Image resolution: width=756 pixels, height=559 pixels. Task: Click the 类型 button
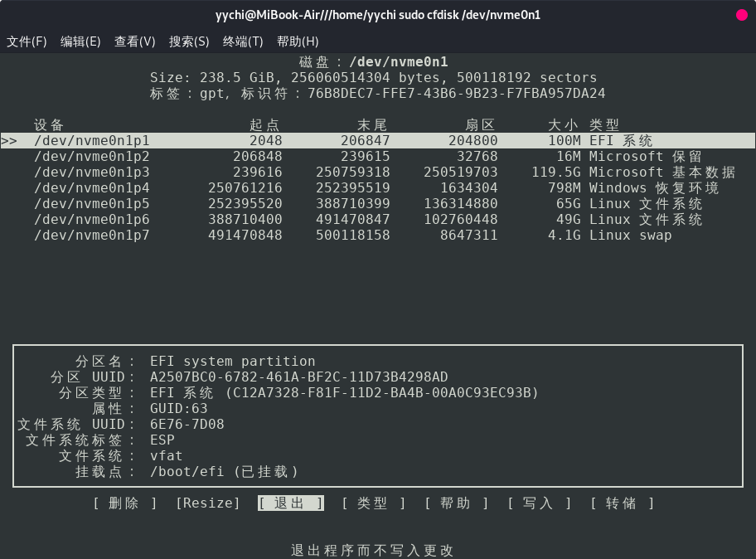(373, 503)
